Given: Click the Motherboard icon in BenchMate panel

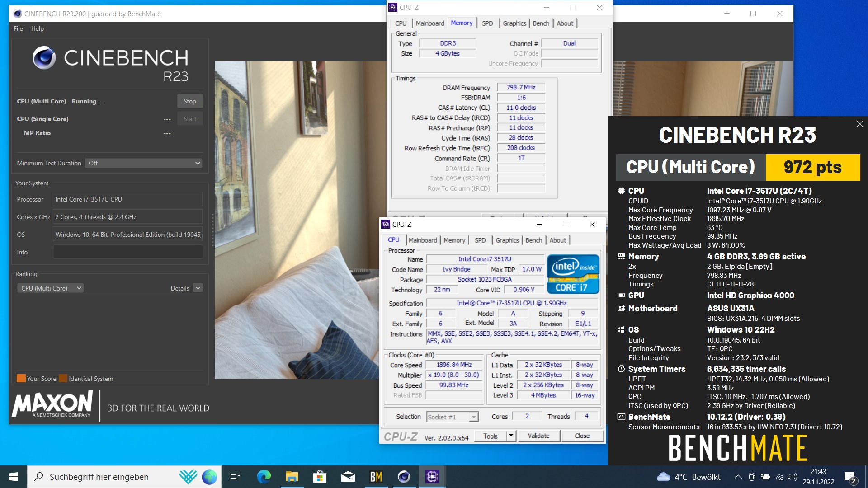Looking at the screenshot, I should [x=621, y=308].
